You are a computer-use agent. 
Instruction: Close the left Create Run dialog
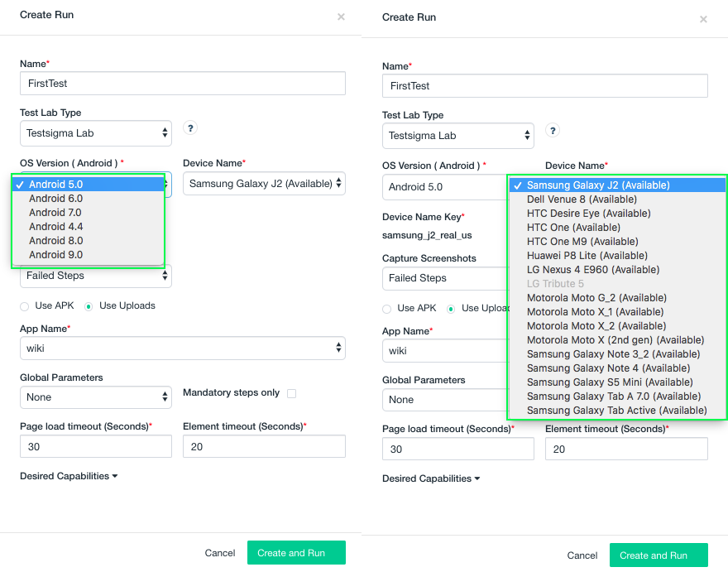[341, 17]
